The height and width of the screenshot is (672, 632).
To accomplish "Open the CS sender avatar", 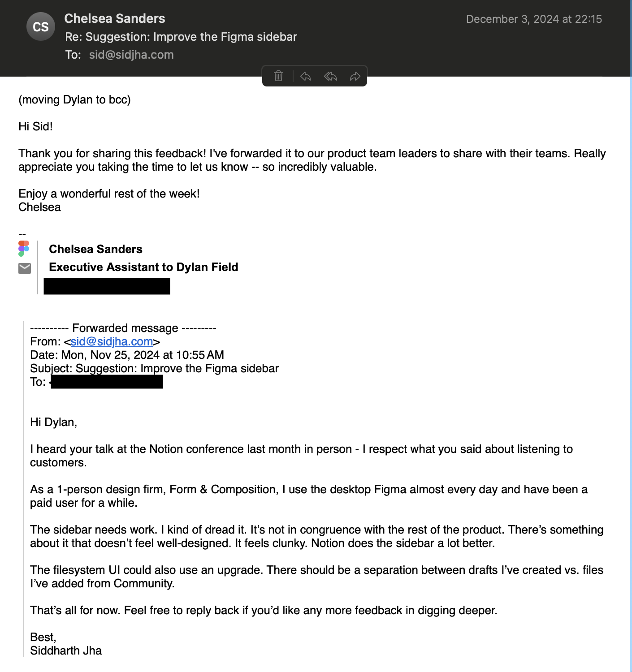I will coord(41,27).
